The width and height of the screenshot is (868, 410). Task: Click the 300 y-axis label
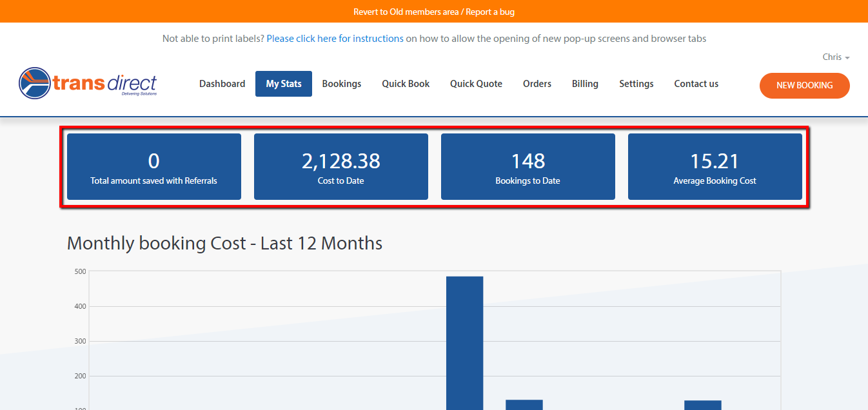(80, 341)
